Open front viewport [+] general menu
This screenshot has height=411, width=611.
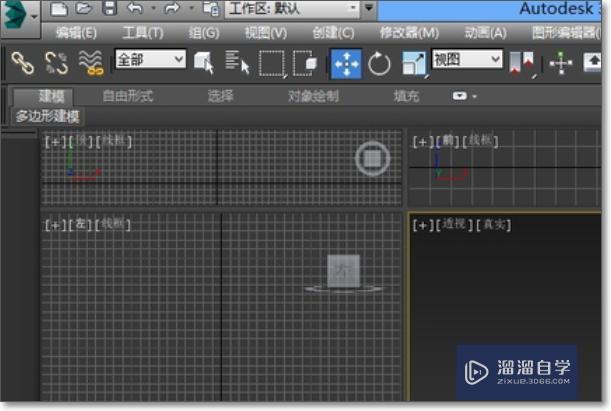tap(423, 142)
